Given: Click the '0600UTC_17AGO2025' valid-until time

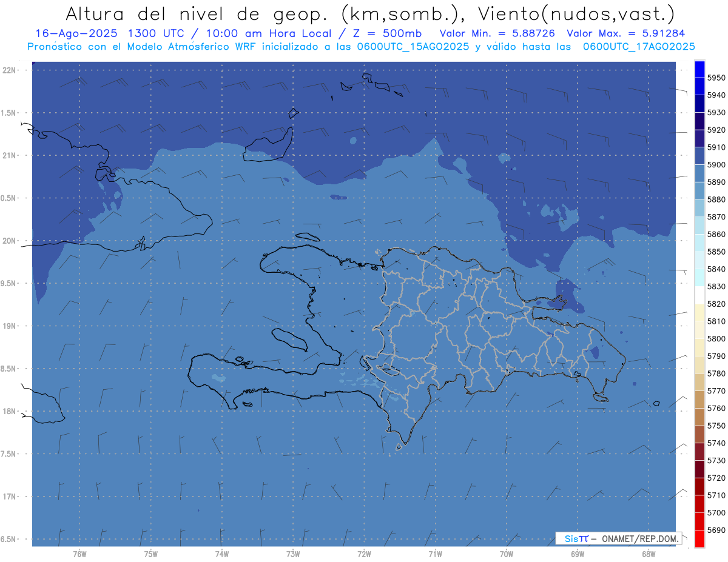Looking at the screenshot, I should (639, 47).
